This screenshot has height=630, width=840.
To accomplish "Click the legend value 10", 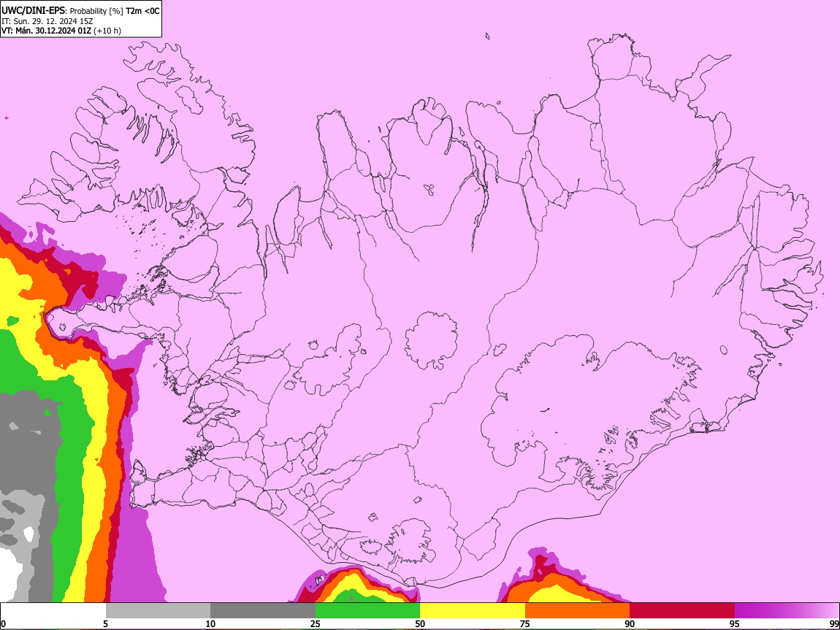I will coord(210,623).
